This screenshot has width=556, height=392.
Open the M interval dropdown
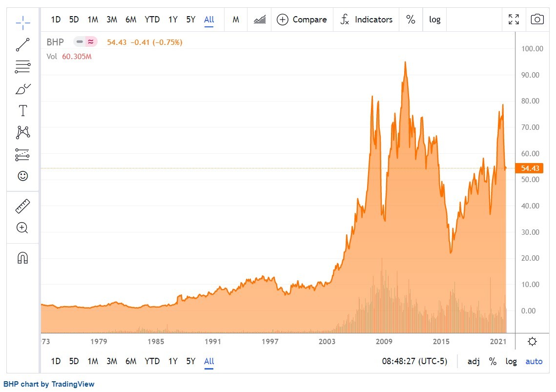[236, 20]
